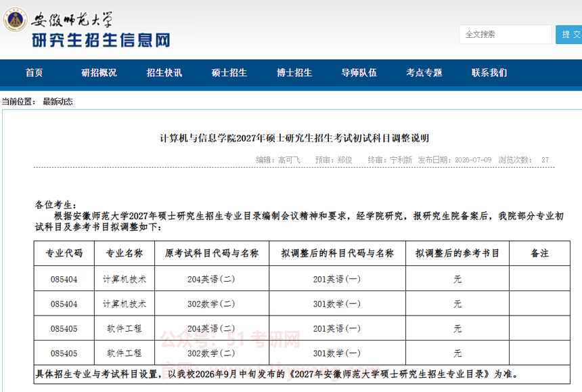Screen dimensions: 582x392
Task: Open the 研招概况 menu item
Action: (99, 72)
